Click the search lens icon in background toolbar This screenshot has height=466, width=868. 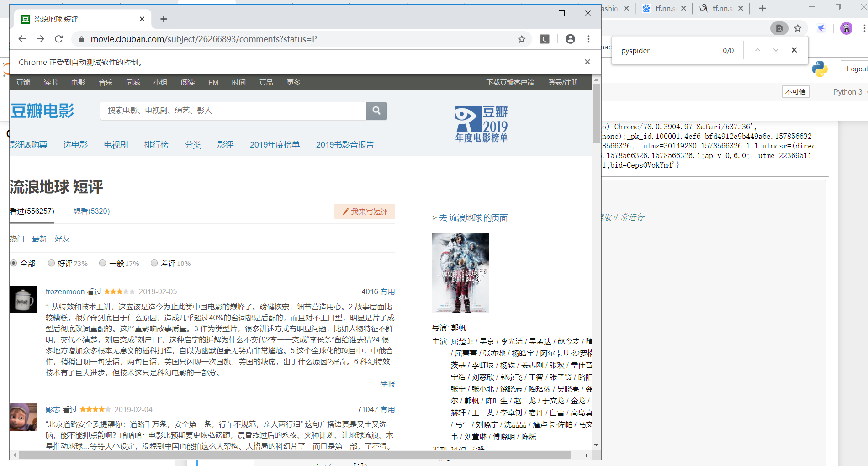(x=779, y=28)
